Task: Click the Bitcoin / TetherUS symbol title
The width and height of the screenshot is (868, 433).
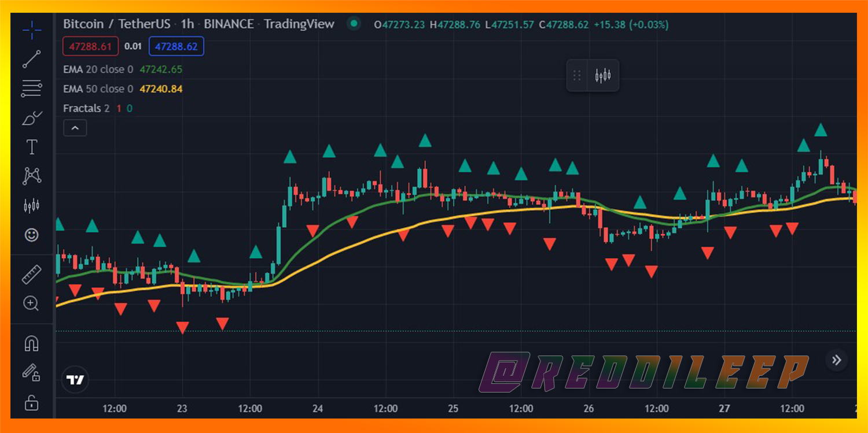Action: coord(117,24)
